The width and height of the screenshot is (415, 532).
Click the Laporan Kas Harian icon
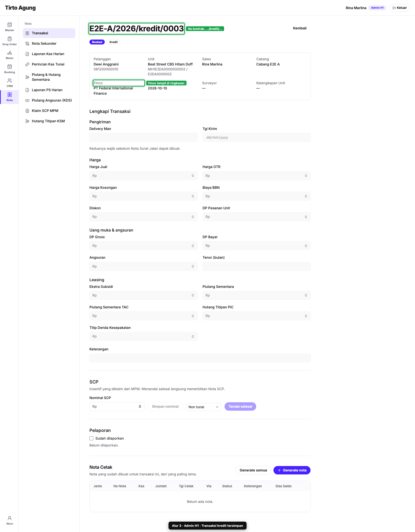(x=27, y=54)
